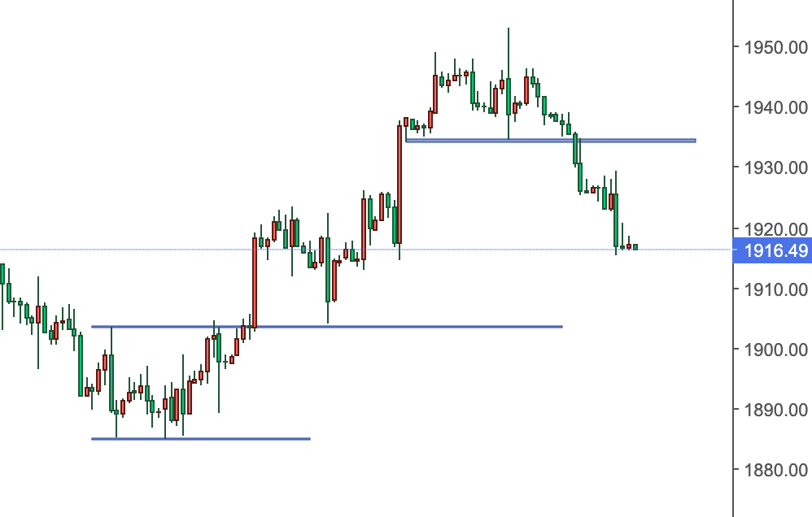The height and width of the screenshot is (517, 812).
Task: Click the 1900.00 price axis label
Action: click(x=771, y=350)
